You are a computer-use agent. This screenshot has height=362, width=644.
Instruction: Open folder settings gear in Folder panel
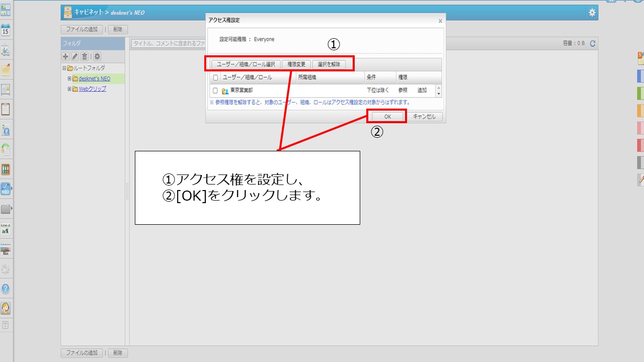click(97, 57)
